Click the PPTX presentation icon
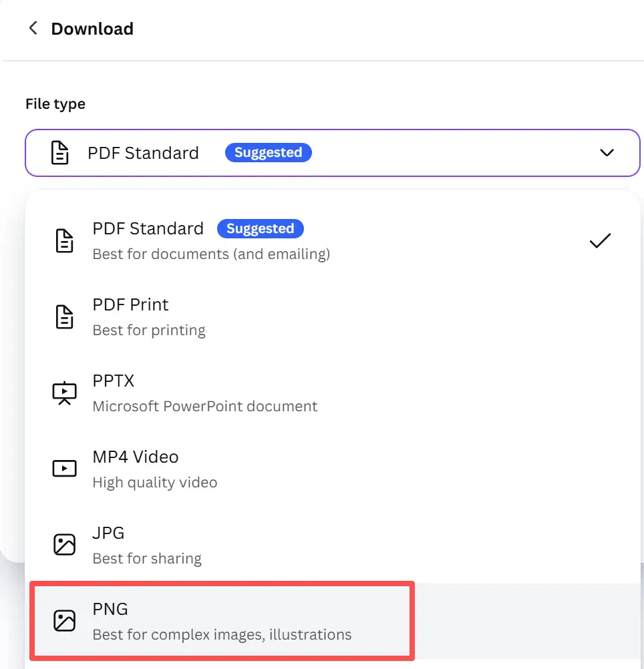Image resolution: width=644 pixels, height=669 pixels. (64, 393)
